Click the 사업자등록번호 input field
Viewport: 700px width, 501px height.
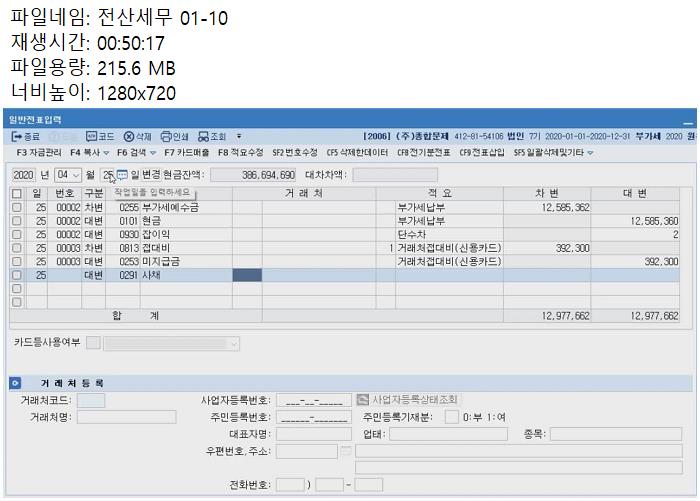pos(314,400)
